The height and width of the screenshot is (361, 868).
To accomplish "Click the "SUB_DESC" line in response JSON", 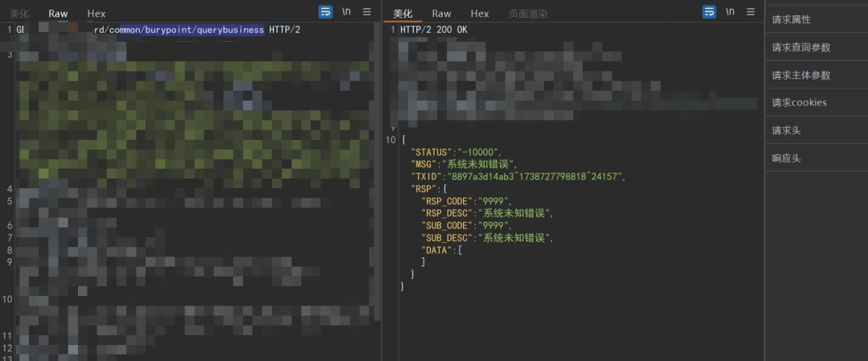I will coord(488,237).
